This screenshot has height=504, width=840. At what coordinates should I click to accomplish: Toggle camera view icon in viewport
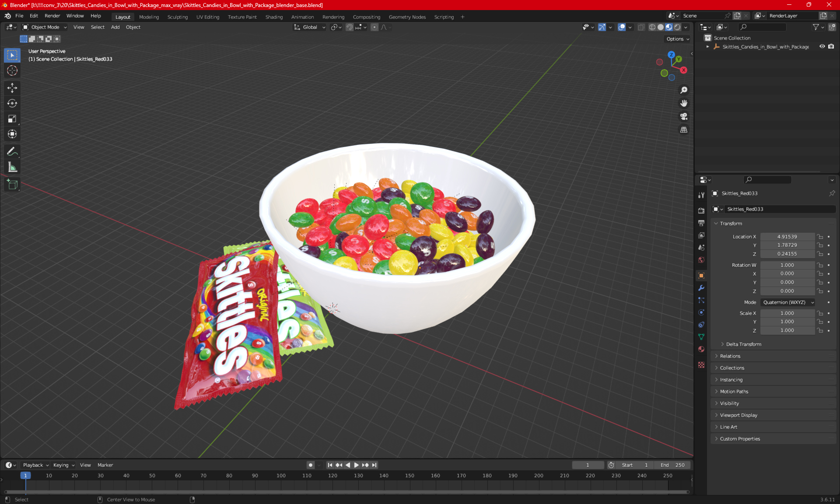pos(683,116)
